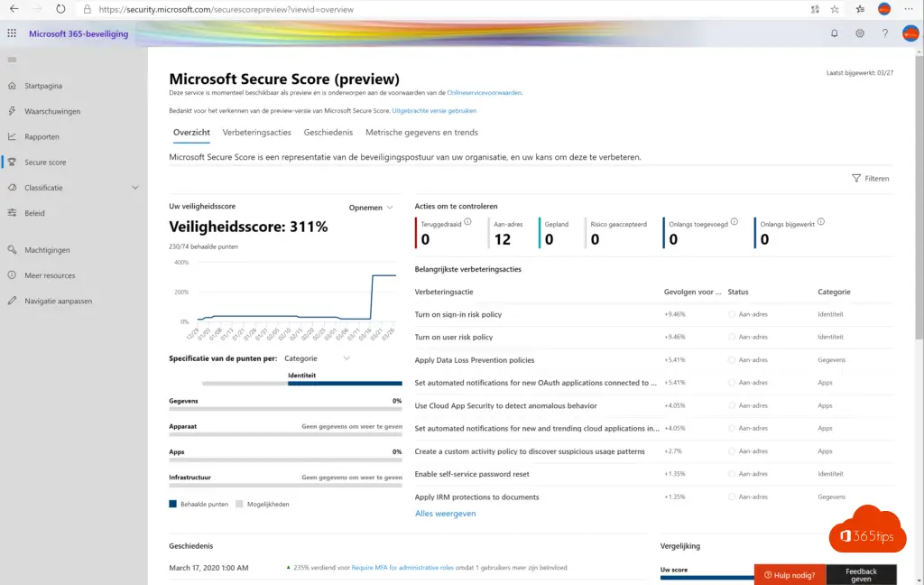This screenshot has height=585, width=924.
Task: Go to Startpagina in the sidebar
Action: point(43,86)
